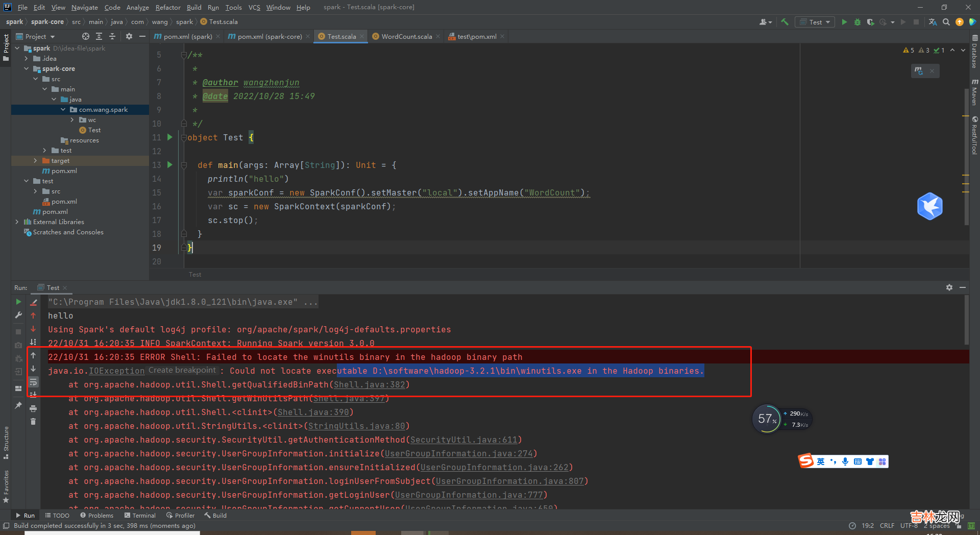Open the Shell.java:382 stack trace link
Image resolution: width=980 pixels, height=535 pixels.
[369, 385]
